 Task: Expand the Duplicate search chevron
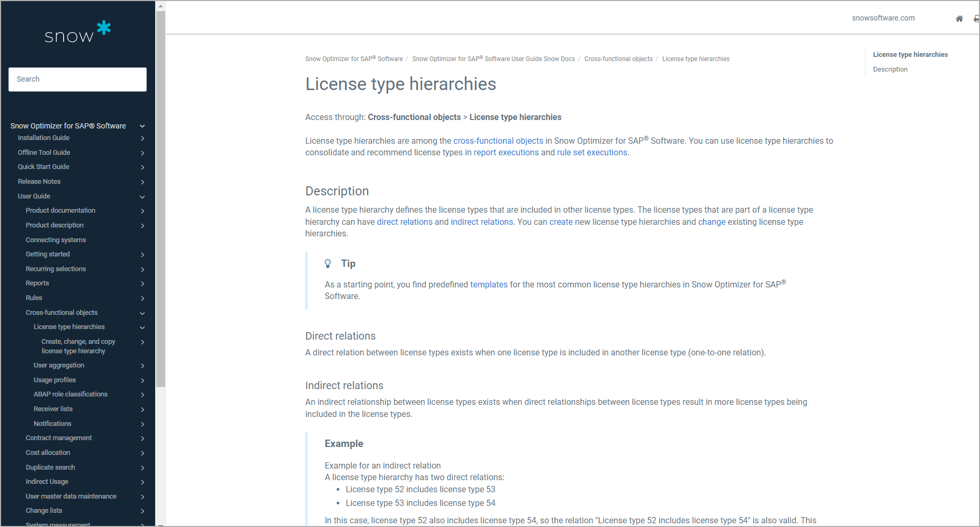click(x=143, y=468)
